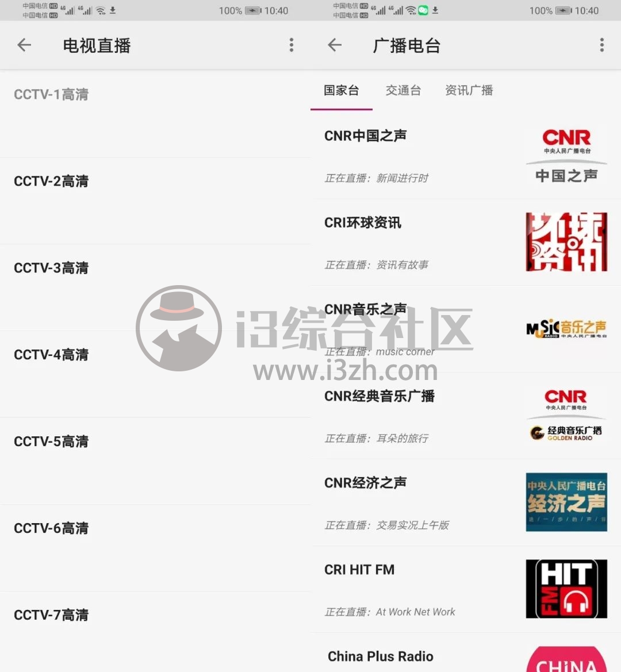
Task: Play CRI环球资讯 radio station
Action: coord(466,242)
